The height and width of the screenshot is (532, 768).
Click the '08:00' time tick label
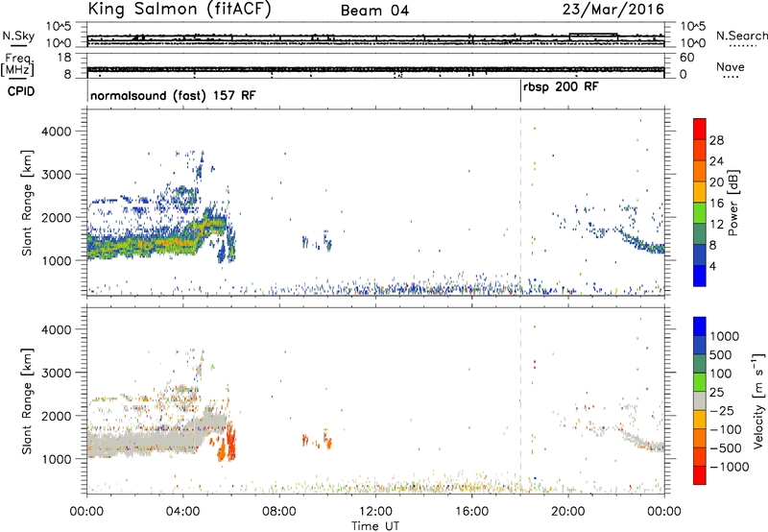(279, 512)
